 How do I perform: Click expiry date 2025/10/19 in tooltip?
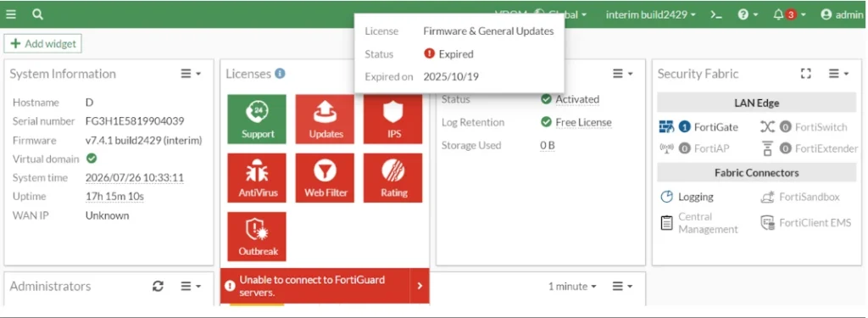tap(451, 77)
